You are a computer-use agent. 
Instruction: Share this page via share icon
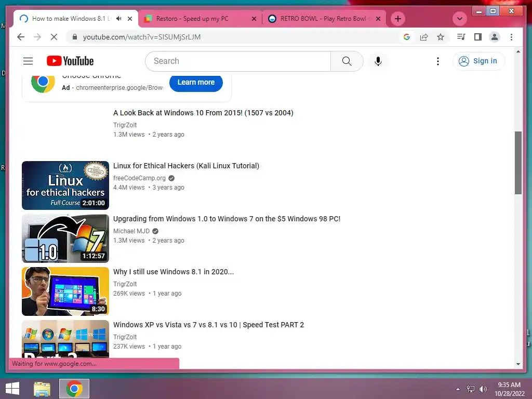tap(424, 37)
